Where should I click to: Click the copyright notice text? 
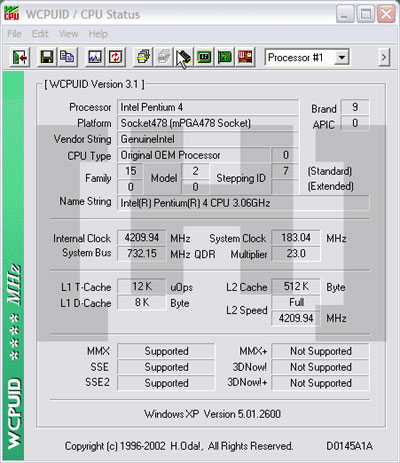click(179, 446)
